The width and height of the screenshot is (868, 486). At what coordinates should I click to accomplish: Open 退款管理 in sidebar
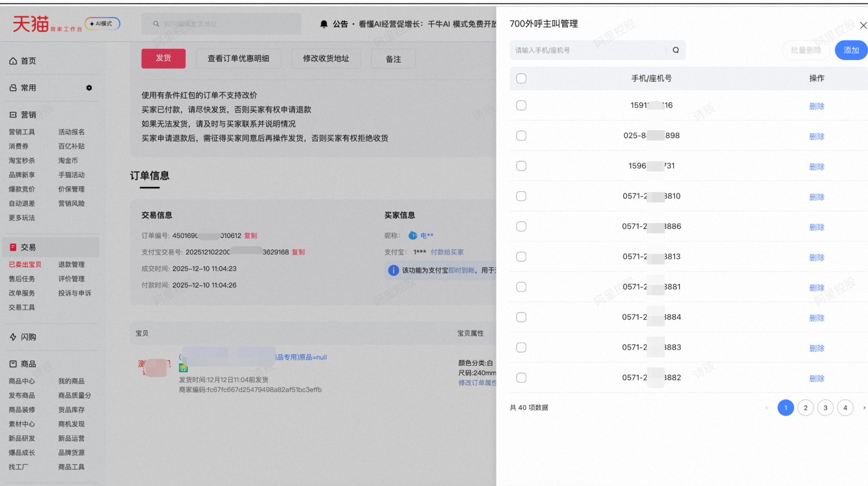(x=71, y=264)
